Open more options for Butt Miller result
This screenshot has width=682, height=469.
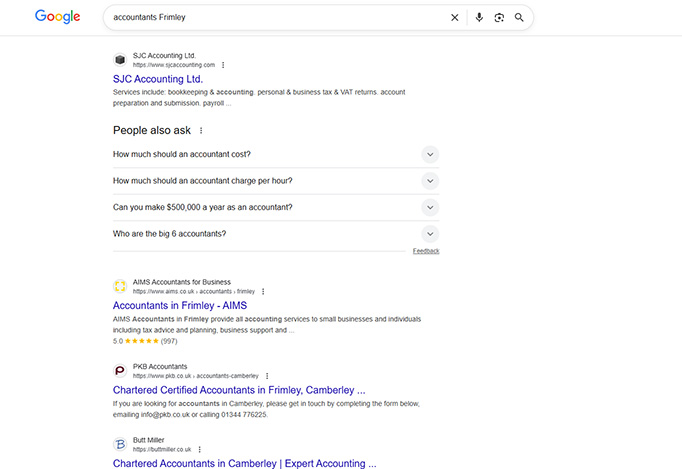coord(200,450)
